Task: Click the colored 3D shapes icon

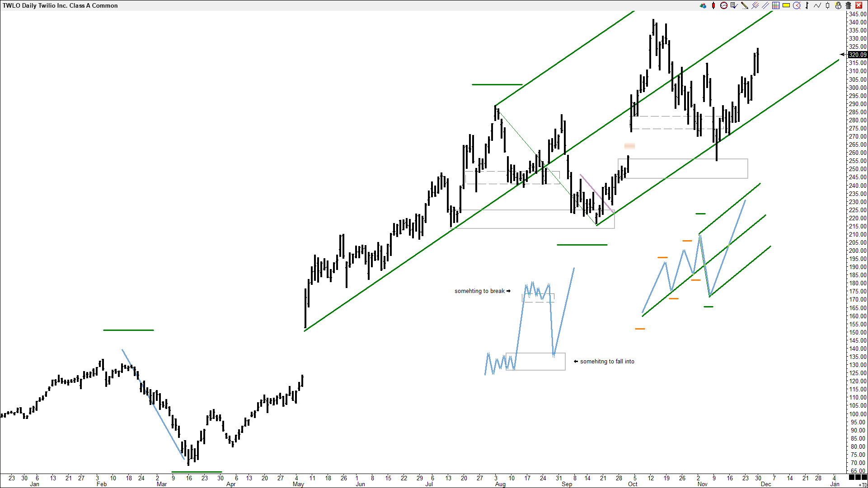Action: tap(703, 5)
